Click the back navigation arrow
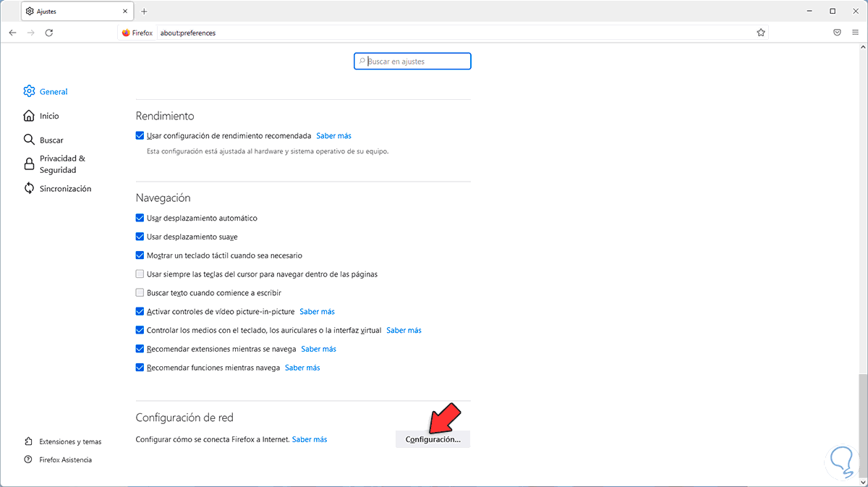The height and width of the screenshot is (487, 868). (13, 33)
